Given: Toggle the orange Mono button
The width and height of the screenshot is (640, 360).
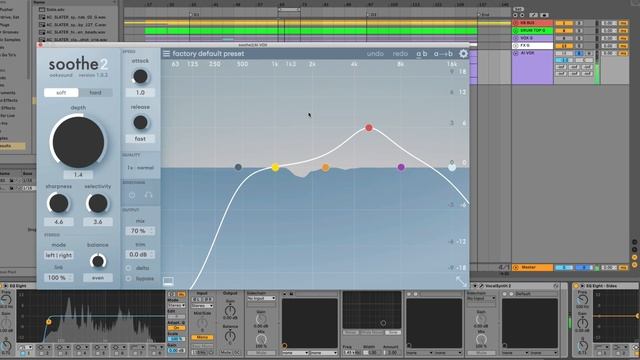Looking at the screenshot, I should coord(202,338).
